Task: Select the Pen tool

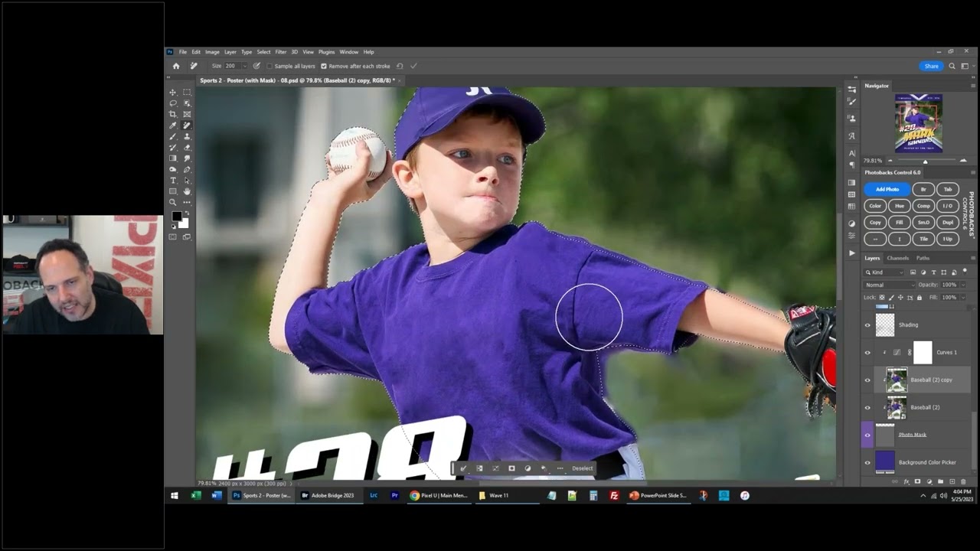Action: coord(187,169)
